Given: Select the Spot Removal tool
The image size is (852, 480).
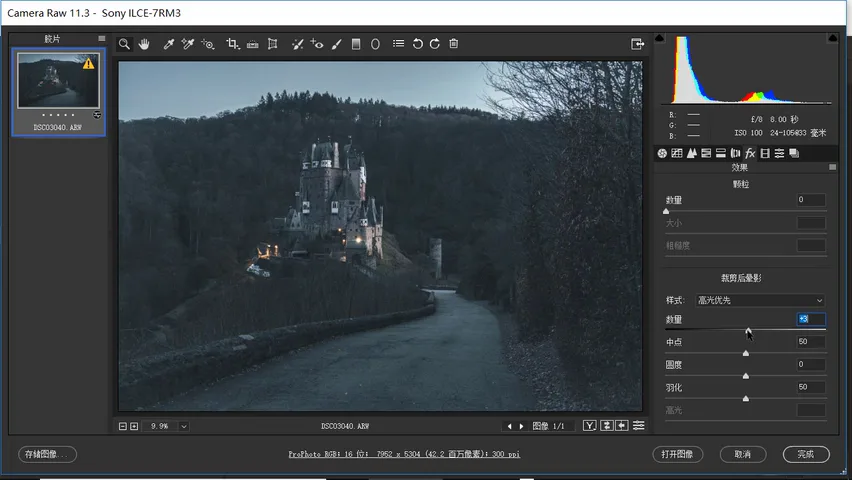Looking at the screenshot, I should 297,44.
